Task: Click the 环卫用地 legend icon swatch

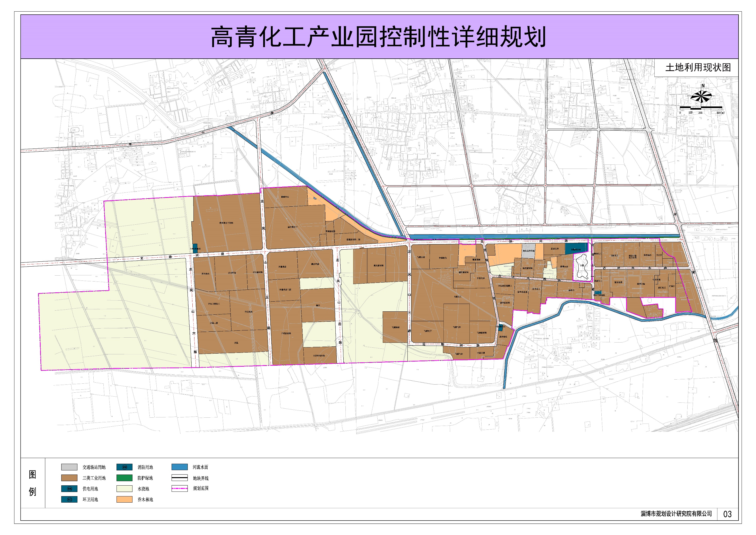Action: coord(69,500)
